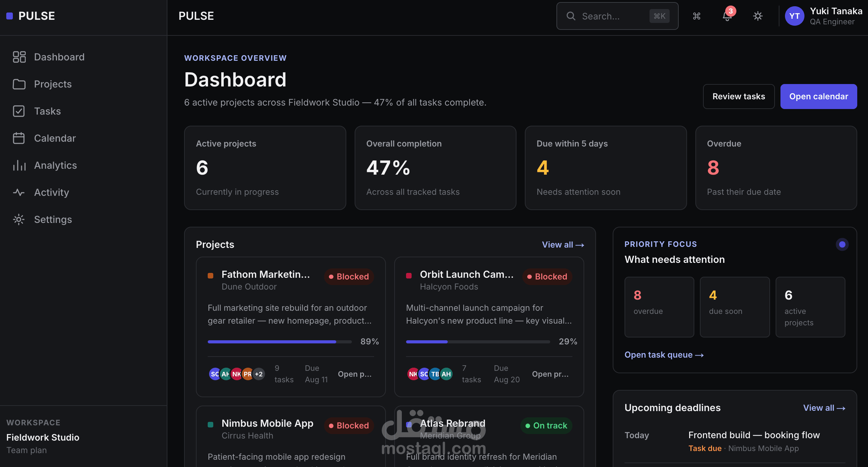This screenshot has height=467, width=868.
Task: Click the Overdue 8 stat card
Action: pos(776,168)
